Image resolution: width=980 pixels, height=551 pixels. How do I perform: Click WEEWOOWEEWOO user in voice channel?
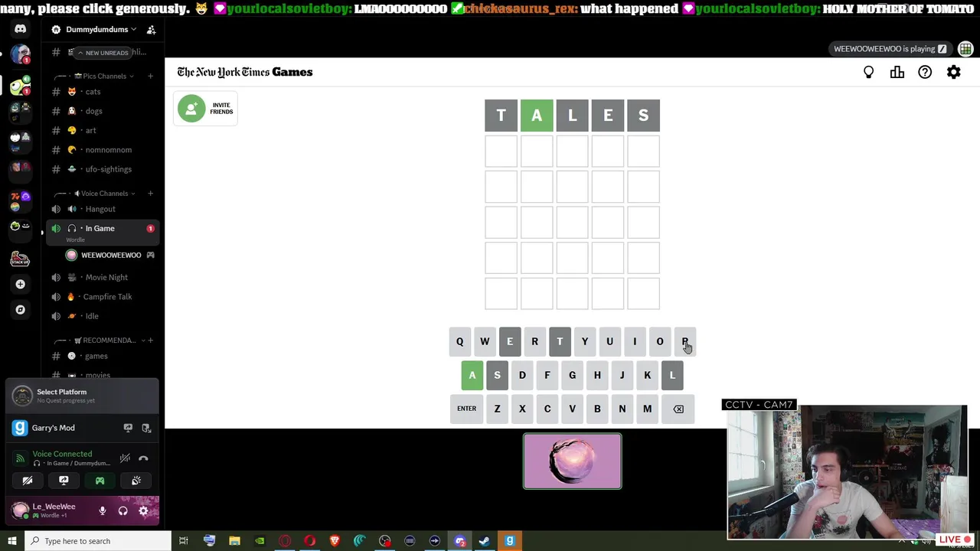click(x=110, y=255)
